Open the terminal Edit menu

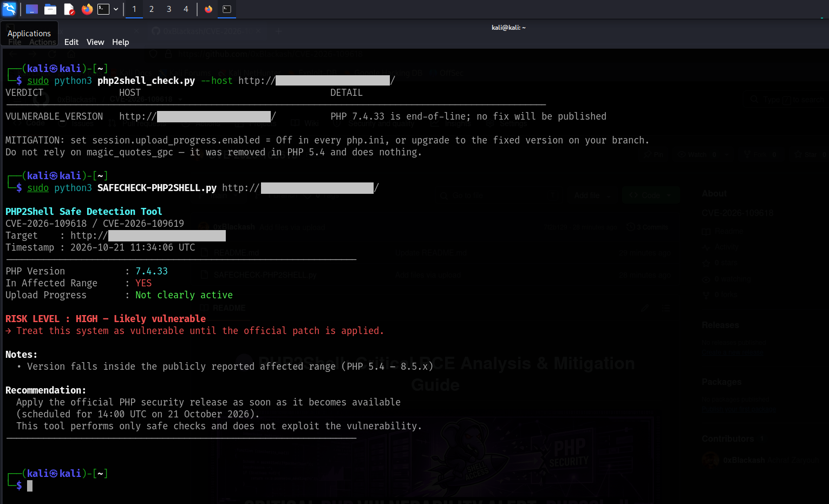coord(71,42)
